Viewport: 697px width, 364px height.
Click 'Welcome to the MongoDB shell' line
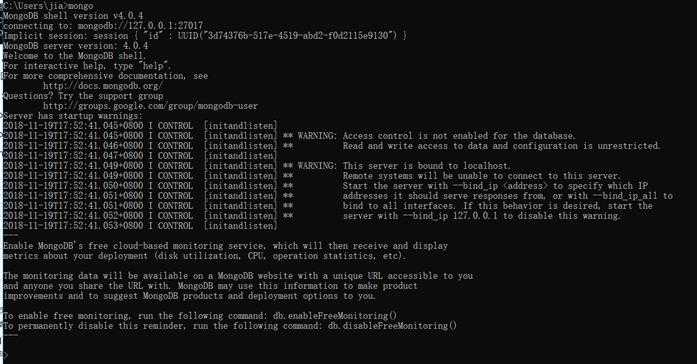74,56
